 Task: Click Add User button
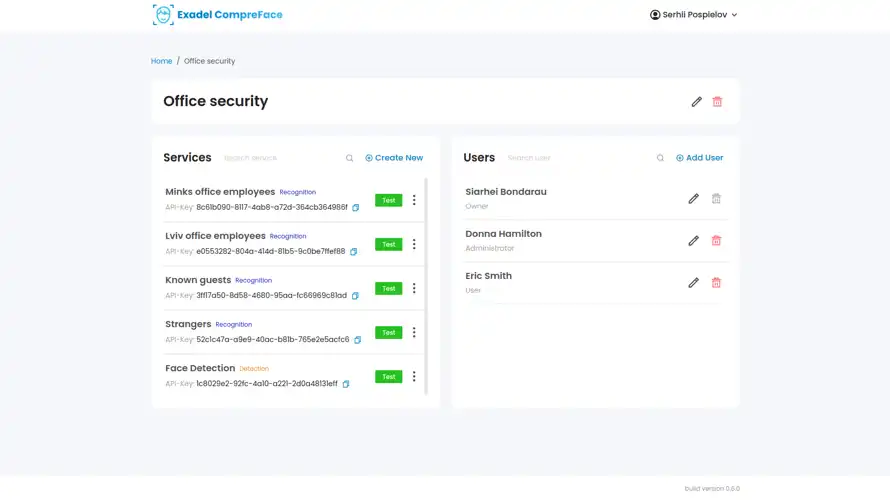pos(699,158)
